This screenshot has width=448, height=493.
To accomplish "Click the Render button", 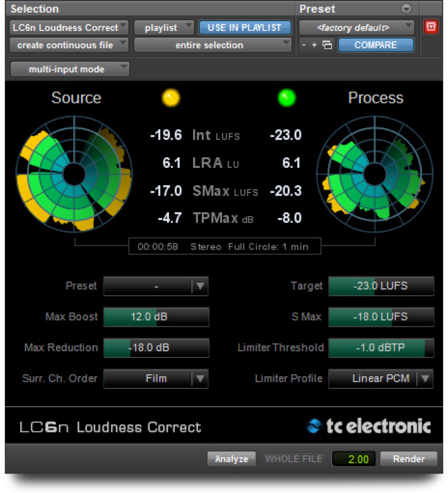I will pos(409,459).
